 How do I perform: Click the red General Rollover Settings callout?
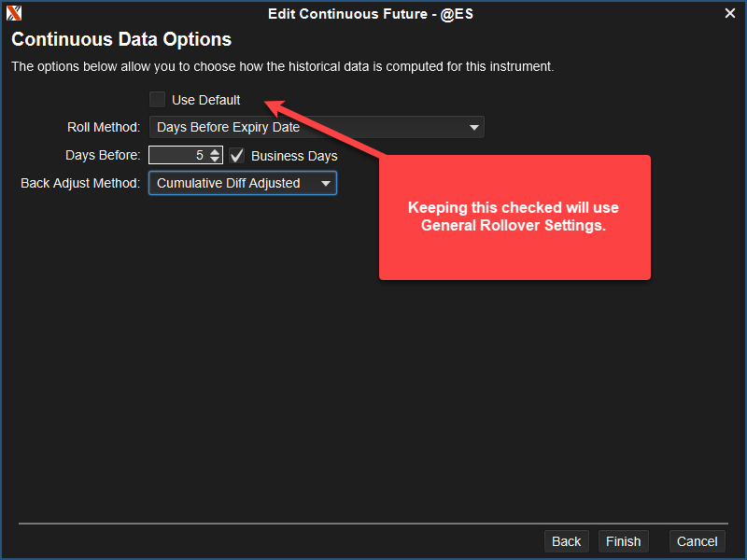(x=514, y=217)
